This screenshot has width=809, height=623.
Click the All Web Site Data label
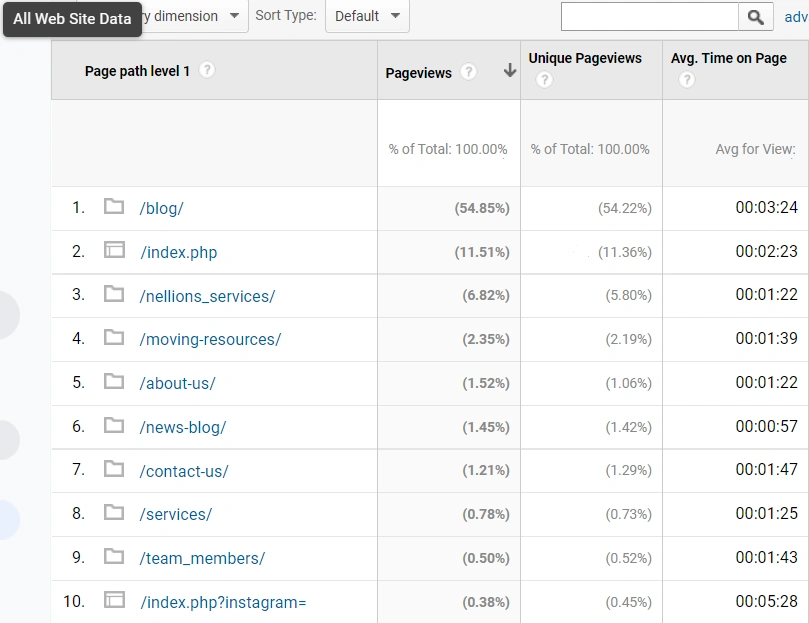pyautogui.click(x=72, y=19)
